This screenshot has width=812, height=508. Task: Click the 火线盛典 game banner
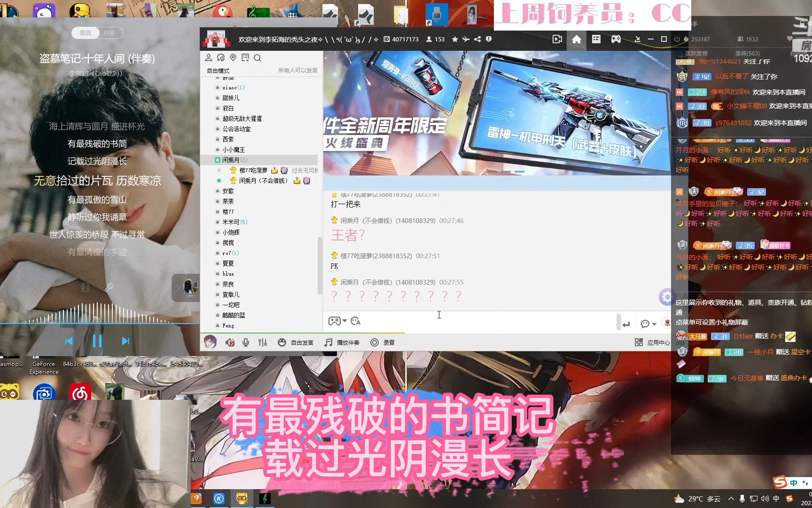[497, 113]
